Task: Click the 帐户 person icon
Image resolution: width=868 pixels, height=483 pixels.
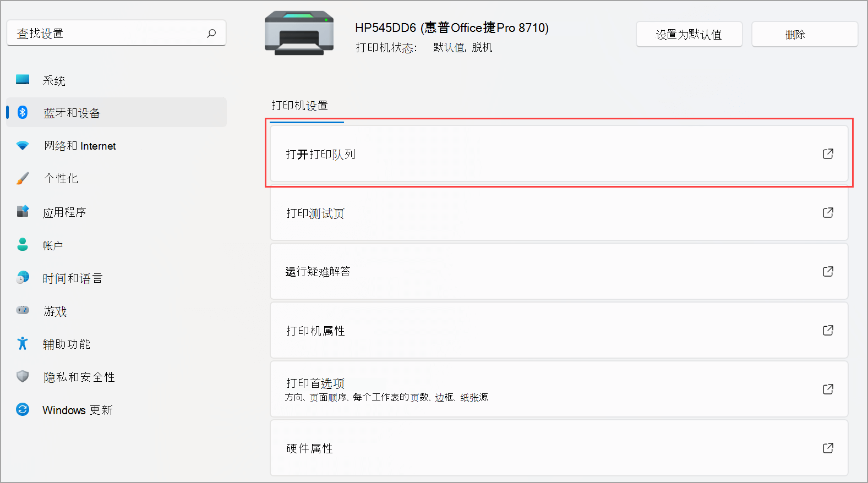Action: [x=23, y=244]
